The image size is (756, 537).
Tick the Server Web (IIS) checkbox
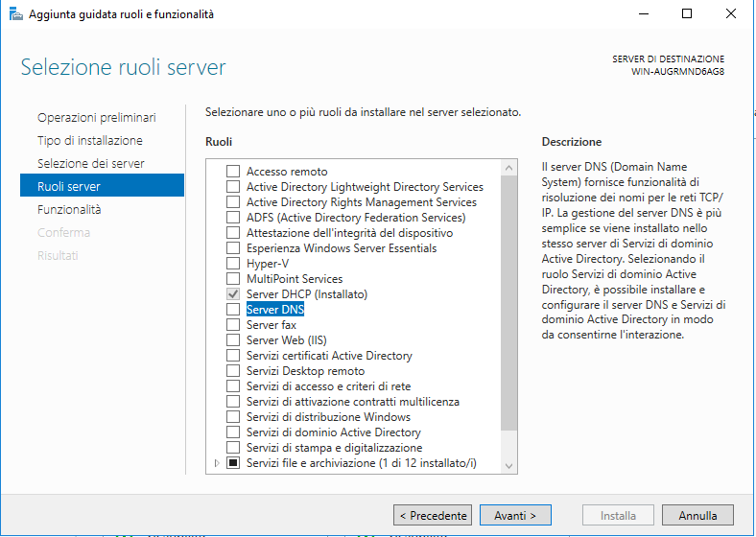tap(233, 339)
